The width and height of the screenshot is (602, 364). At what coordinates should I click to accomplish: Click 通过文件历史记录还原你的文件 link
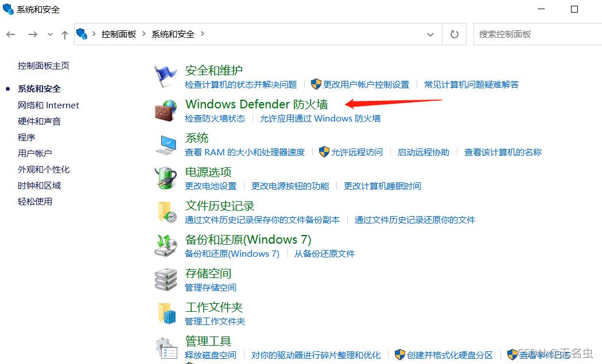point(415,220)
